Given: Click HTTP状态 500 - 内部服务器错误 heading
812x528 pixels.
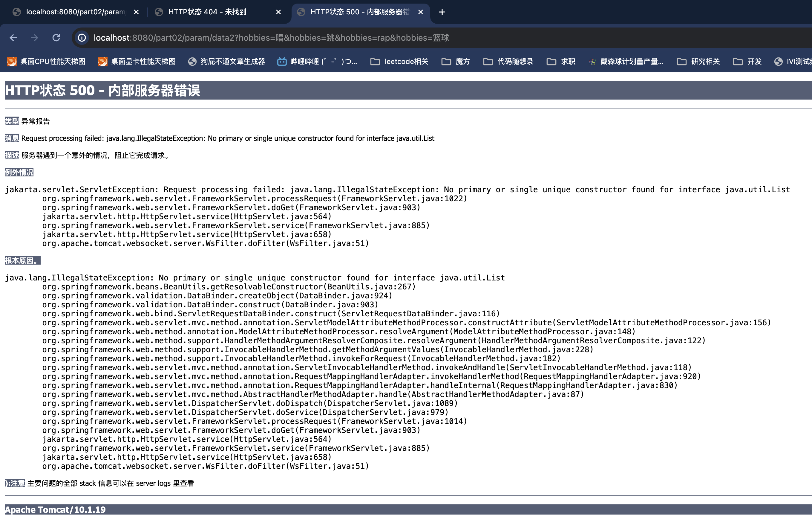Looking at the screenshot, I should [102, 91].
